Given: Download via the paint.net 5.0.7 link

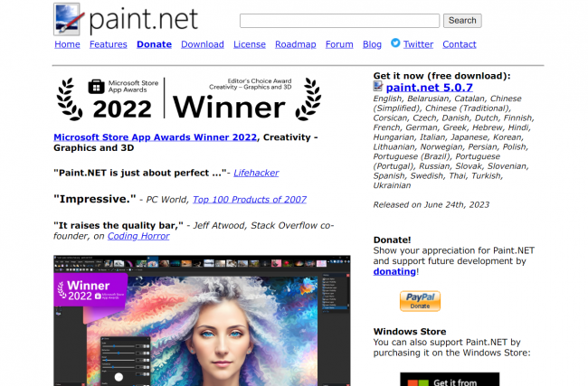Looking at the screenshot, I should (430, 88).
